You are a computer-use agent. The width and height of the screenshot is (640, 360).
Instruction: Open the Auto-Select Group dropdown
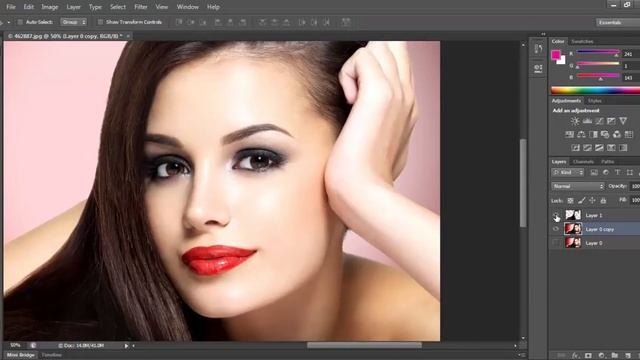click(x=74, y=22)
